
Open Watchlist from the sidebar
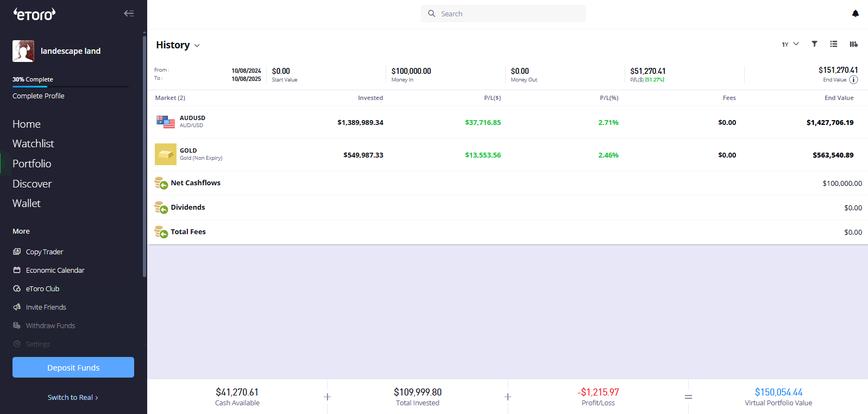33,143
